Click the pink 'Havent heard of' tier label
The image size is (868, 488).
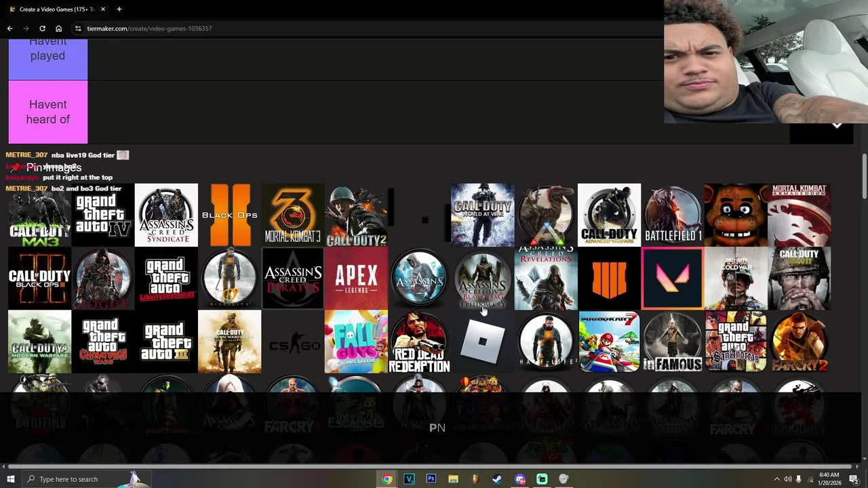tap(47, 112)
